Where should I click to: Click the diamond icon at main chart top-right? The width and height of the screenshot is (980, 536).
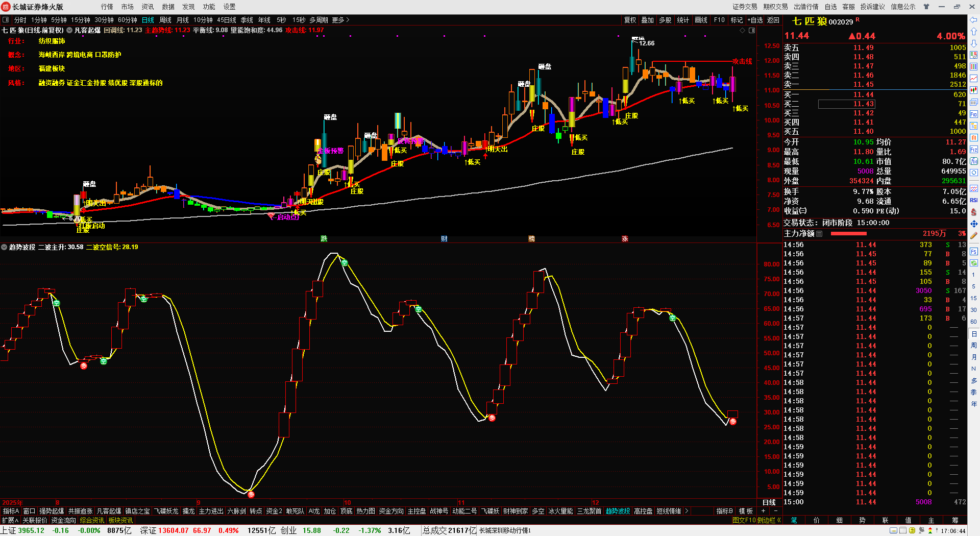[x=743, y=31]
